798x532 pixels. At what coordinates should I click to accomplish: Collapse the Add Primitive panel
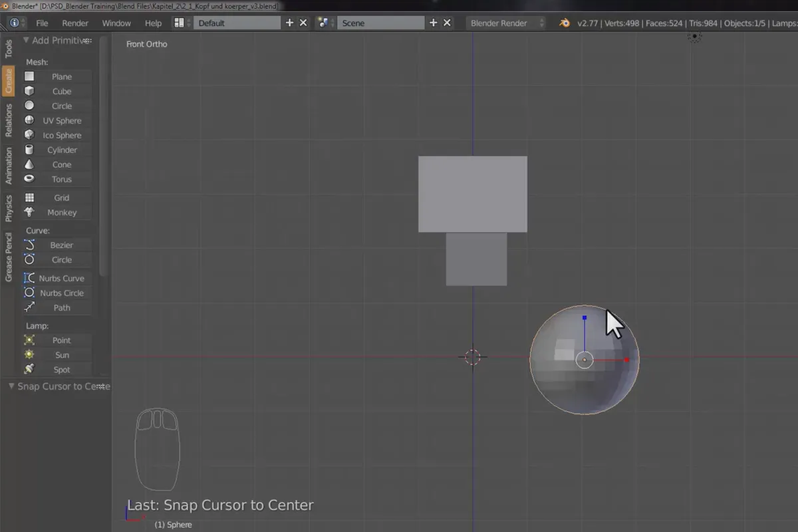26,40
